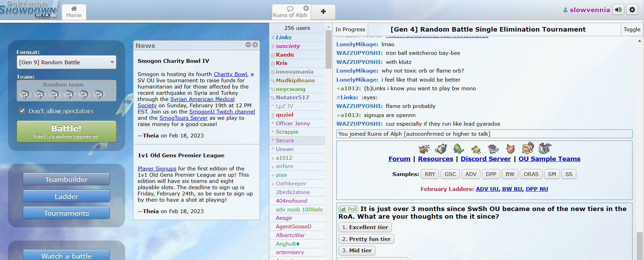This screenshot has height=260, width=644.
Task: Click the Poll chart icon badge
Action: point(348,209)
